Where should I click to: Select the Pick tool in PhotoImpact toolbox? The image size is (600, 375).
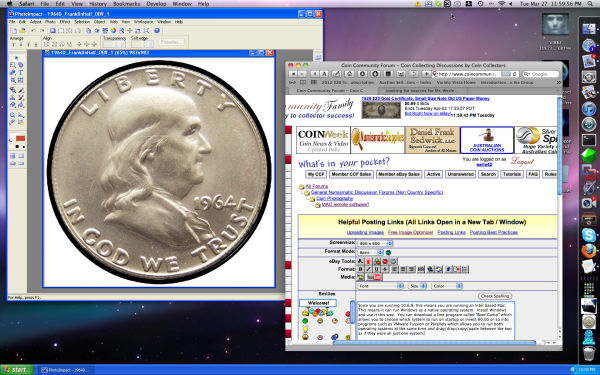click(x=16, y=58)
